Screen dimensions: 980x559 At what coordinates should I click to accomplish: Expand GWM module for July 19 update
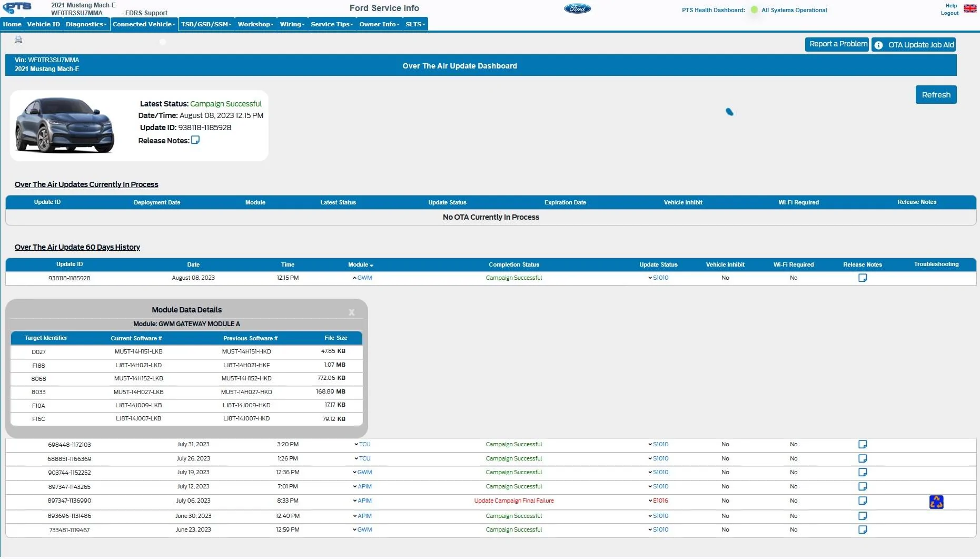362,473
